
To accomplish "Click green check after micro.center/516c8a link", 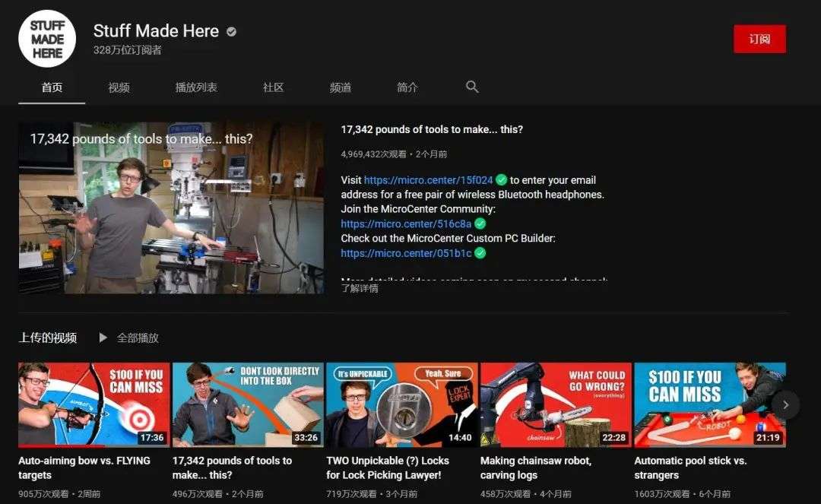I will 480,223.
